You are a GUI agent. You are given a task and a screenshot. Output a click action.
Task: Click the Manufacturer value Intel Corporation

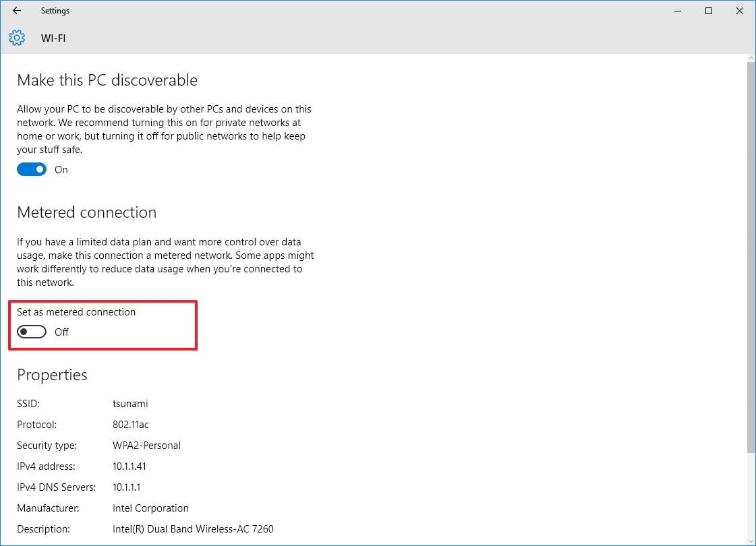pyautogui.click(x=150, y=508)
